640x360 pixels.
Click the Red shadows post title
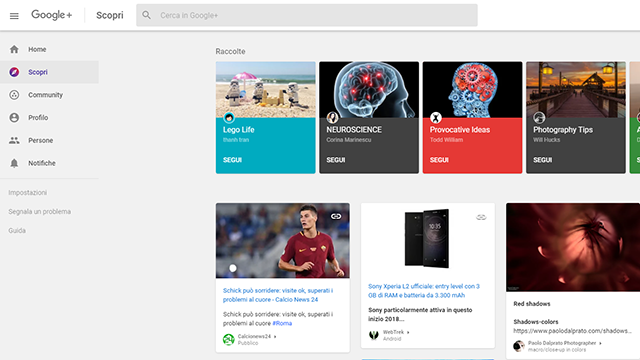(x=531, y=304)
